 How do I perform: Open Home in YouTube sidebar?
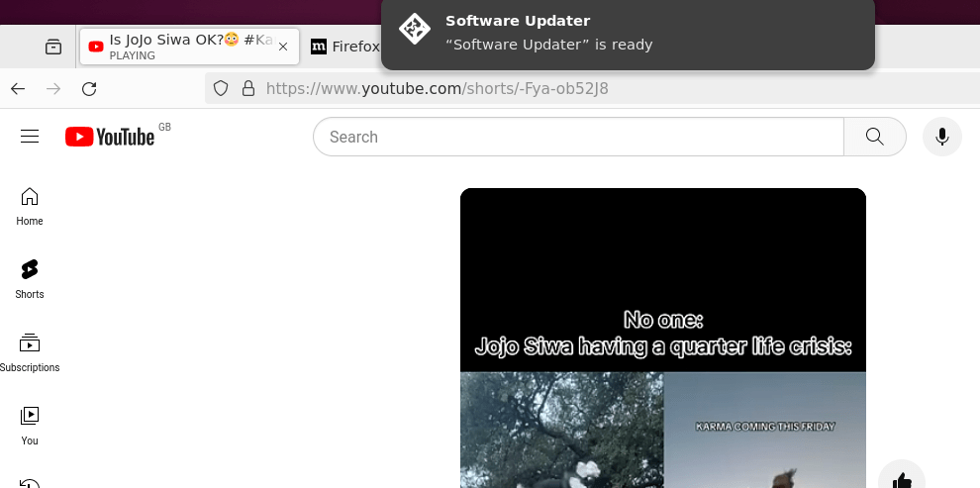click(x=30, y=206)
